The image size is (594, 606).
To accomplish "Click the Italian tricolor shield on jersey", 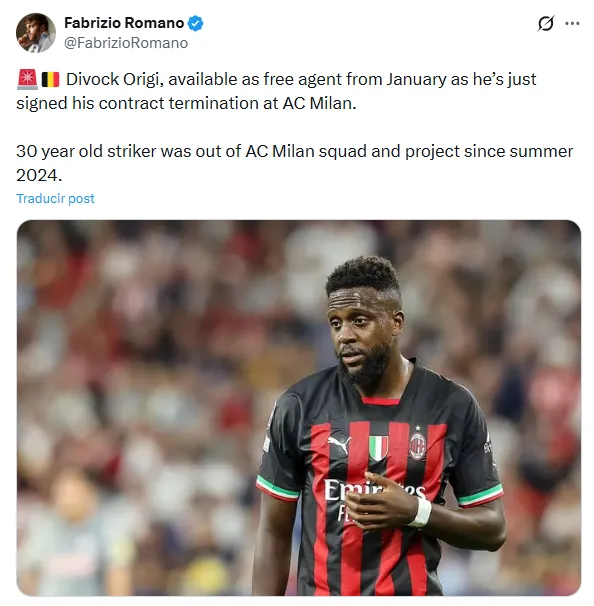I will 378,447.
